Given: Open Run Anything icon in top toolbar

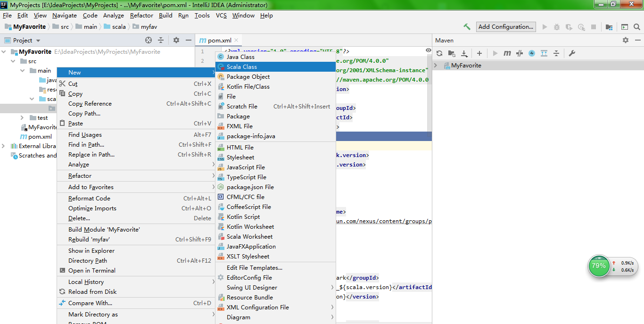Looking at the screenshot, I should point(625,27).
